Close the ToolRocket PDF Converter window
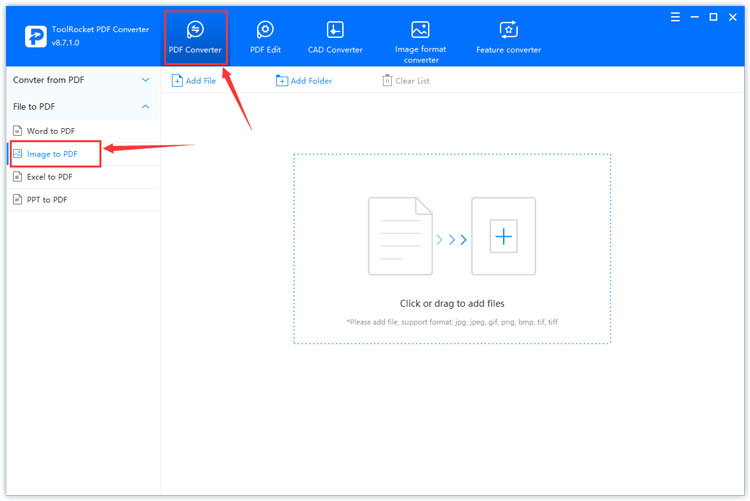 coord(732,17)
